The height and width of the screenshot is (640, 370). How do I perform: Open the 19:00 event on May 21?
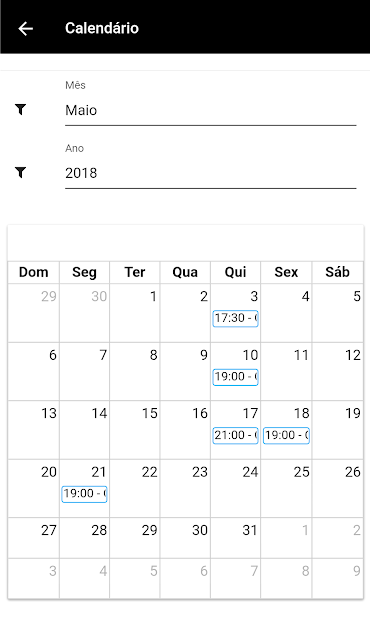pos(84,494)
